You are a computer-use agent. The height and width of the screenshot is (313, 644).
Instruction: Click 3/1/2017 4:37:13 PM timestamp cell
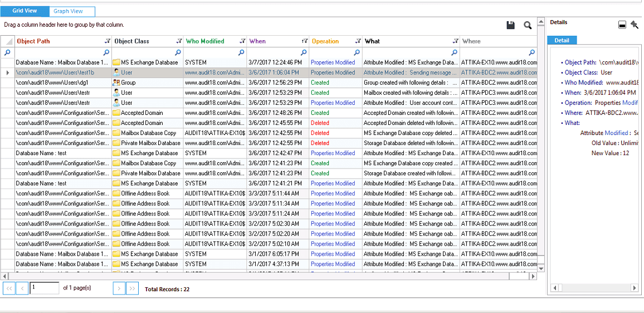tap(278, 264)
